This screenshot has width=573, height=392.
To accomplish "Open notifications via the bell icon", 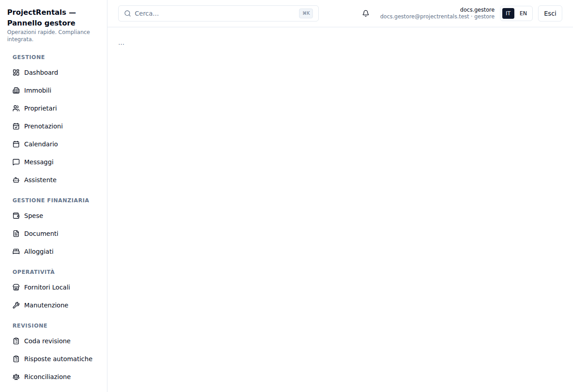I will click(x=366, y=13).
